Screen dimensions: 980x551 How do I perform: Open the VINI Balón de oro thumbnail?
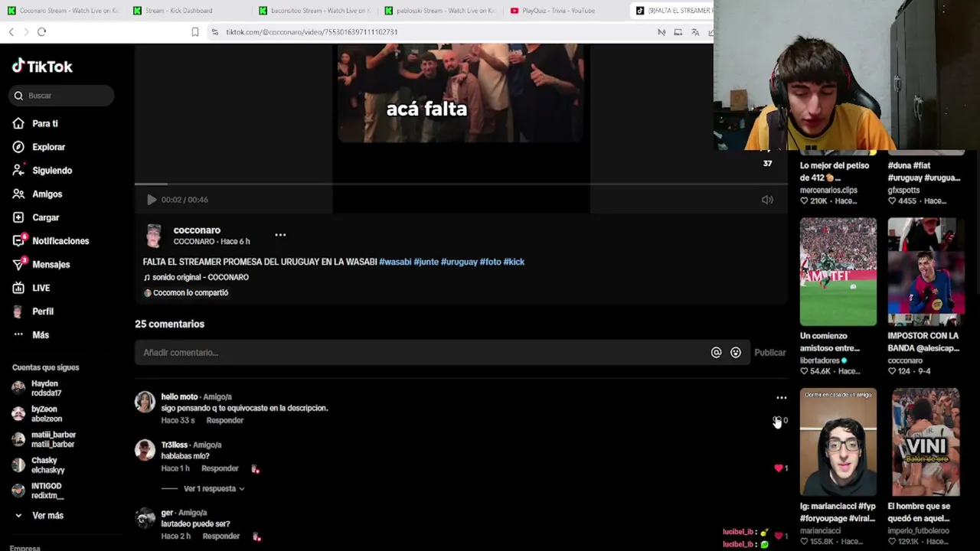[925, 442]
